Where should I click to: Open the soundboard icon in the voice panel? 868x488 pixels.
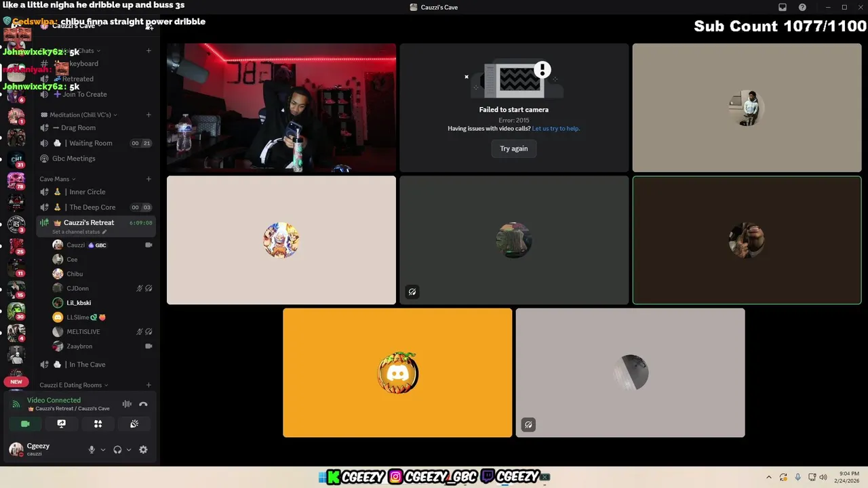pyautogui.click(x=134, y=424)
